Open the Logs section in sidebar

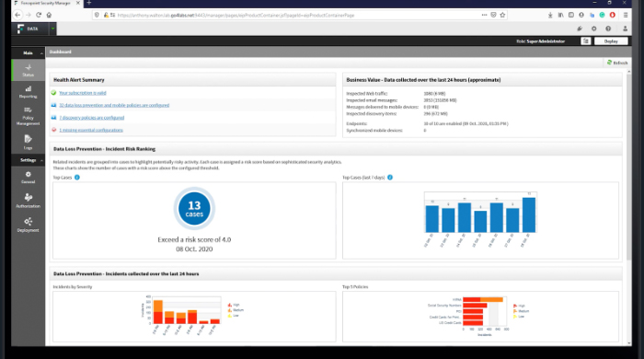28,142
